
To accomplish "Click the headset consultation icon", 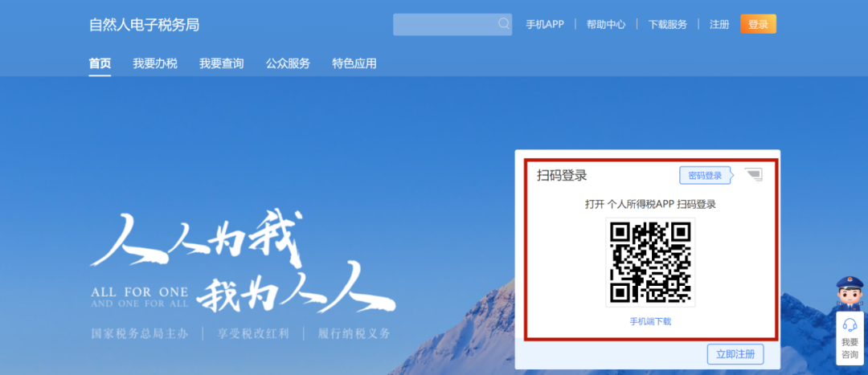I will [850, 324].
